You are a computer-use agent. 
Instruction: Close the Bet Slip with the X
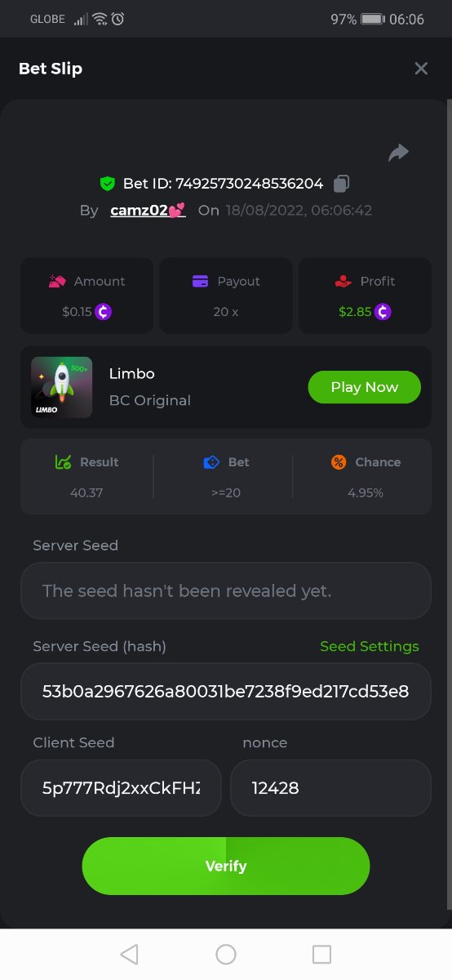coord(421,69)
